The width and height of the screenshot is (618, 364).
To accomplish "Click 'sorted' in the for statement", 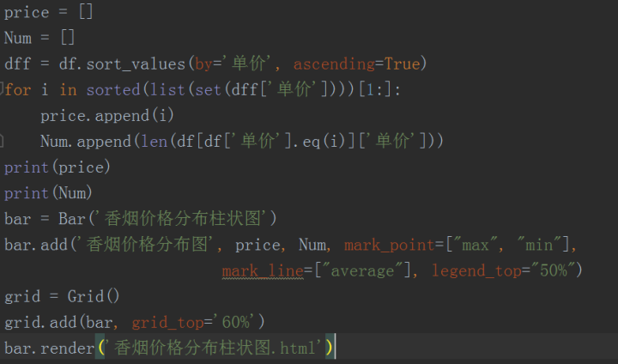I will click(x=113, y=90).
